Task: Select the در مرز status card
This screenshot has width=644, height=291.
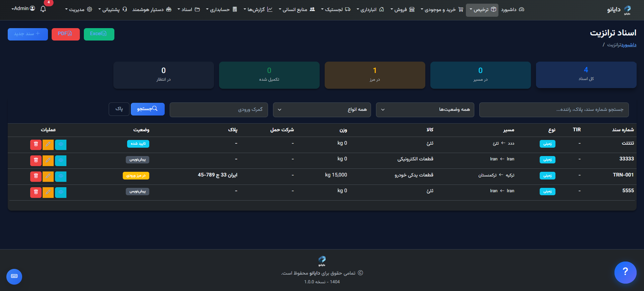Action: tap(375, 75)
